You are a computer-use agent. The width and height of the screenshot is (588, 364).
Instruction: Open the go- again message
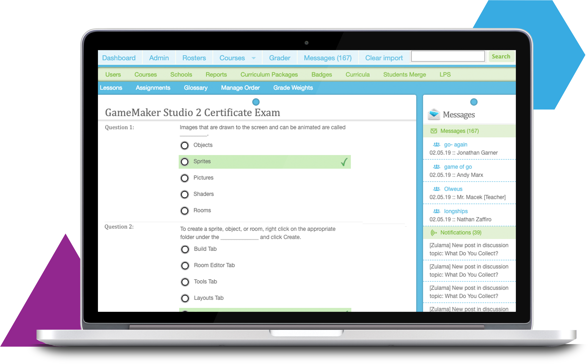(x=456, y=144)
